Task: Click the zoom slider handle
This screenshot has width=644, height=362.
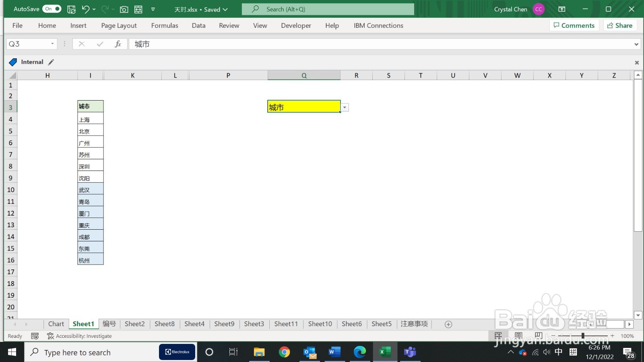Action: pos(582,335)
